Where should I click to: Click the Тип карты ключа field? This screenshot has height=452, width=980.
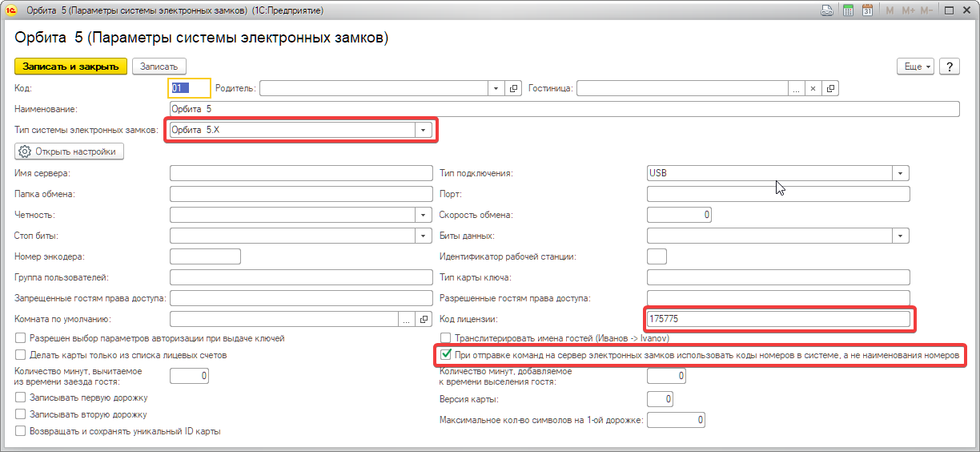point(778,277)
